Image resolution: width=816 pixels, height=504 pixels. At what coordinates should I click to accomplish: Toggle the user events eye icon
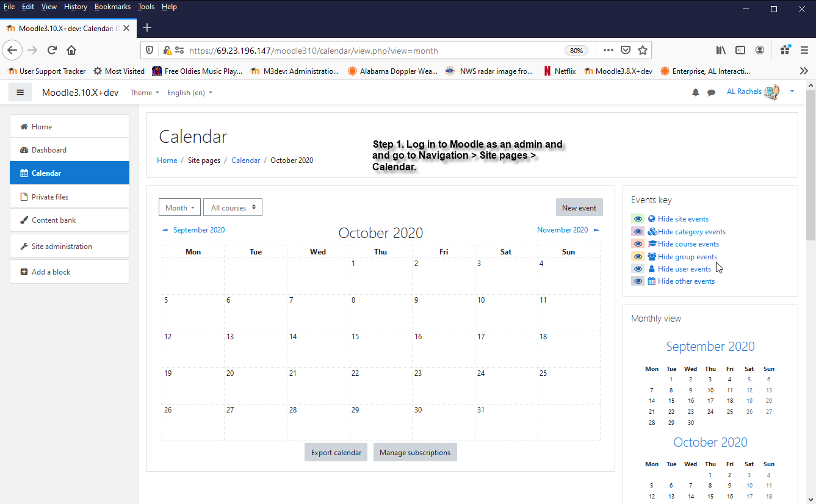638,268
